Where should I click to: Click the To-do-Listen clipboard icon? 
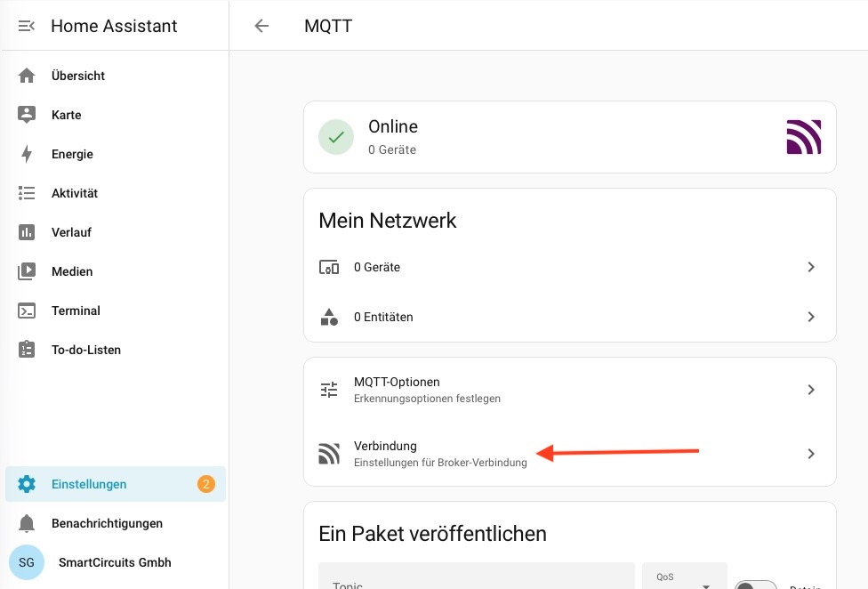(x=26, y=350)
